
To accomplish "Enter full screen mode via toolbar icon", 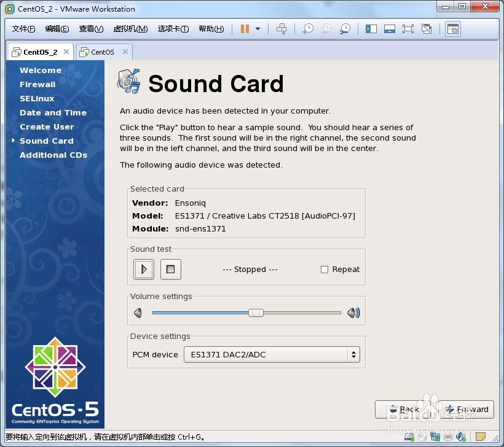I will click(408, 29).
